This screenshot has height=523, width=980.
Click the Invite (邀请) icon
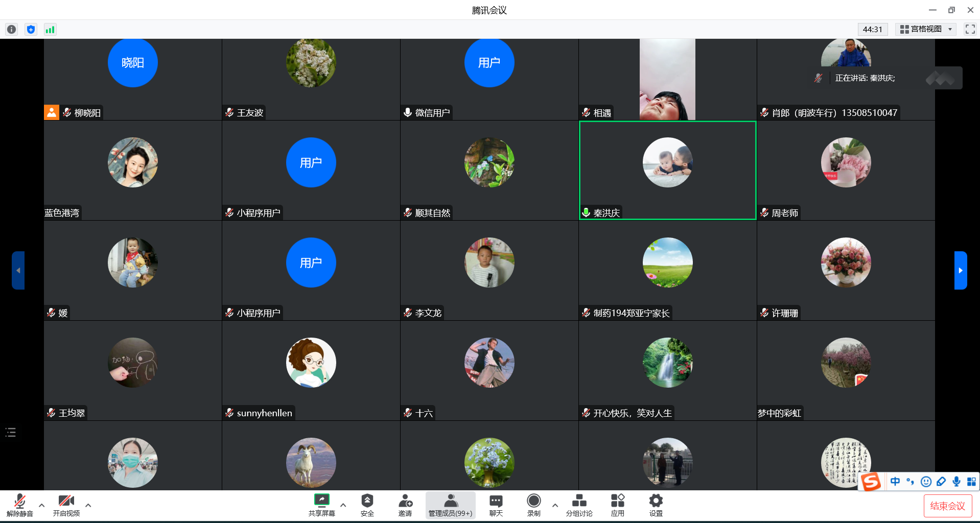[405, 505]
